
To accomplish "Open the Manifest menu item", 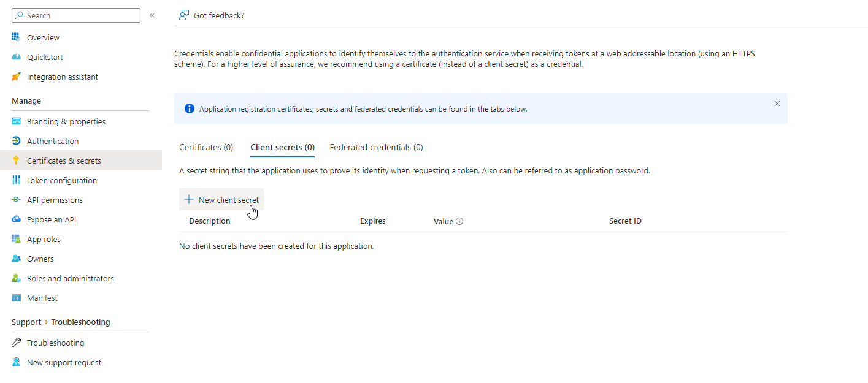I will tap(42, 298).
